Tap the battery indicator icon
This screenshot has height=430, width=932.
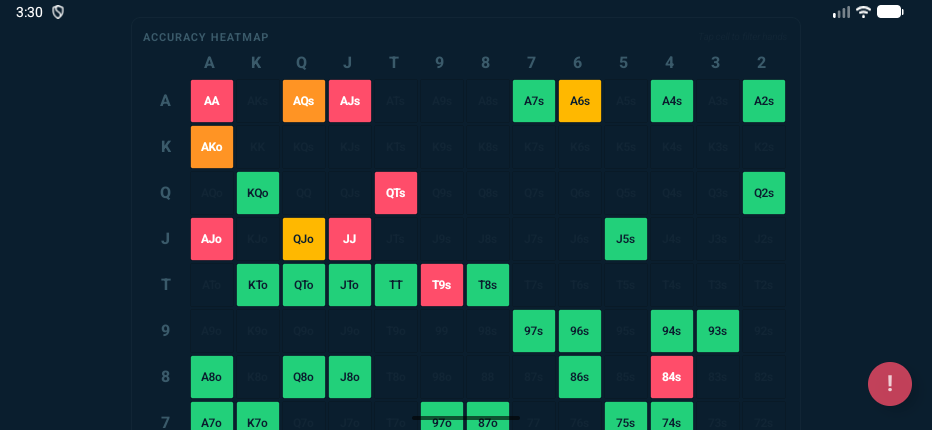(x=890, y=12)
